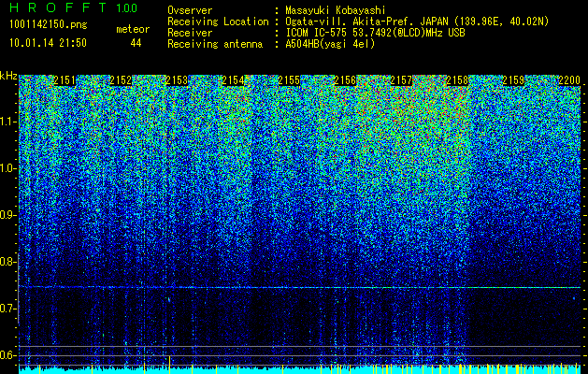
Task: Click the 0.7 frequency axis label
Action: (8, 309)
